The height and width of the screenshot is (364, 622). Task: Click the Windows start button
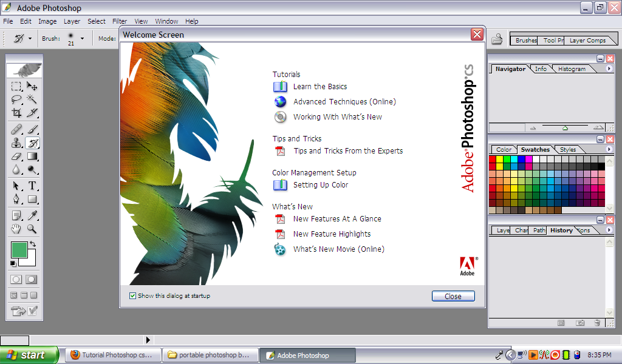coord(29,355)
